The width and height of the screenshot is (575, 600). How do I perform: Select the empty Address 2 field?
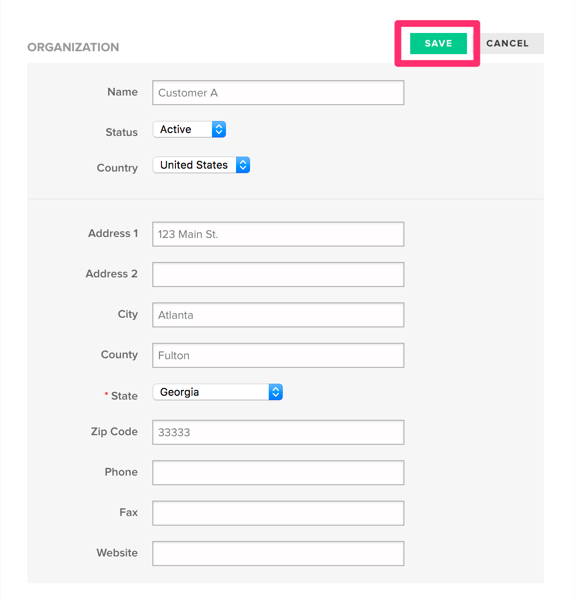[x=278, y=274]
